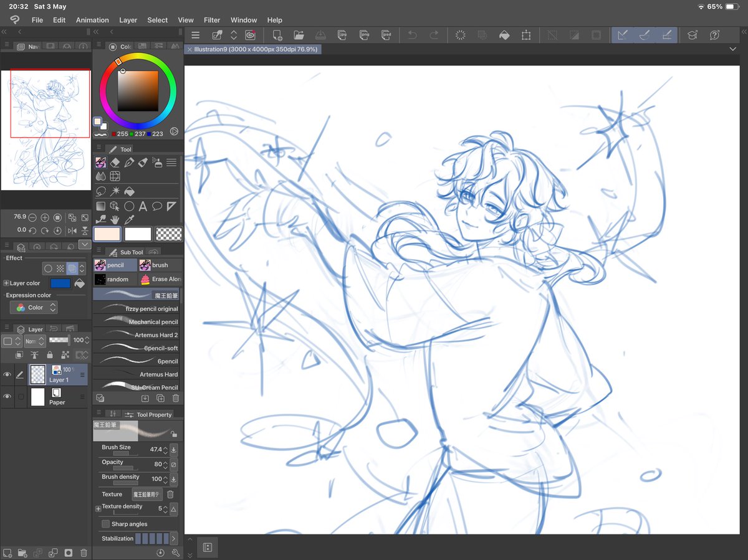
Task: Open the File menu
Action: click(37, 20)
